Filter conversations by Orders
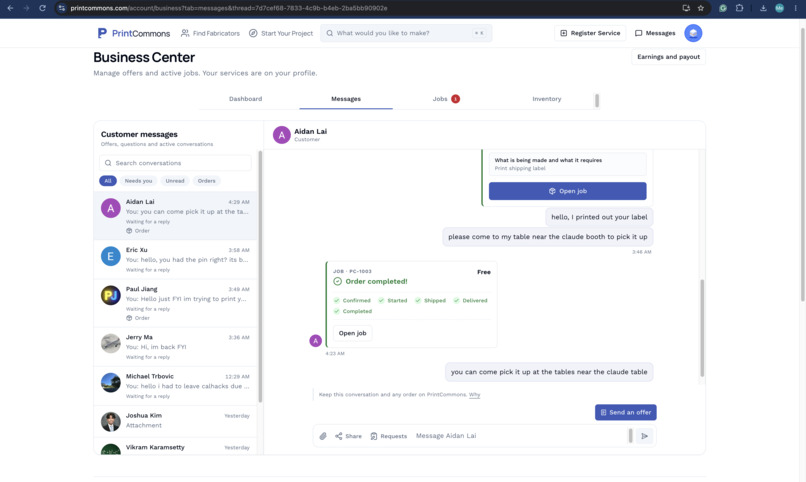Image resolution: width=806 pixels, height=482 pixels. pos(206,181)
